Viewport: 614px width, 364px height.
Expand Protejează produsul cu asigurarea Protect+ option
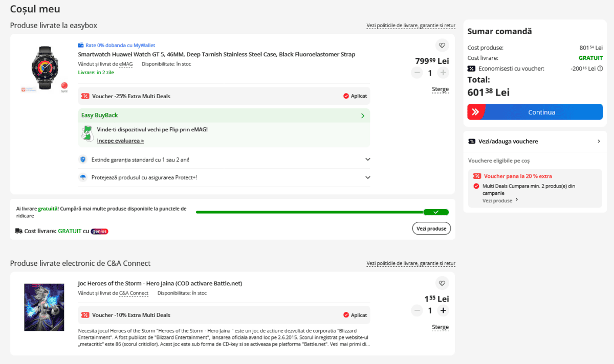point(224,177)
